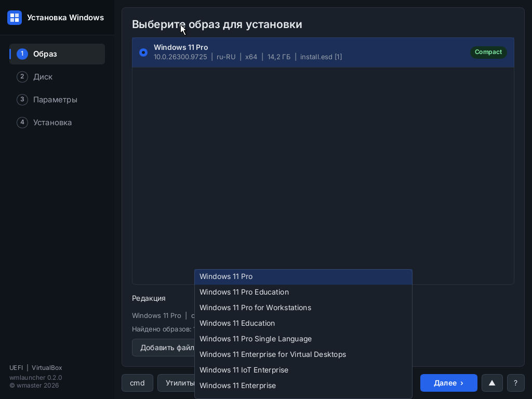Click the x64 architecture text
Viewport: 532px width, 399px height.
point(251,57)
